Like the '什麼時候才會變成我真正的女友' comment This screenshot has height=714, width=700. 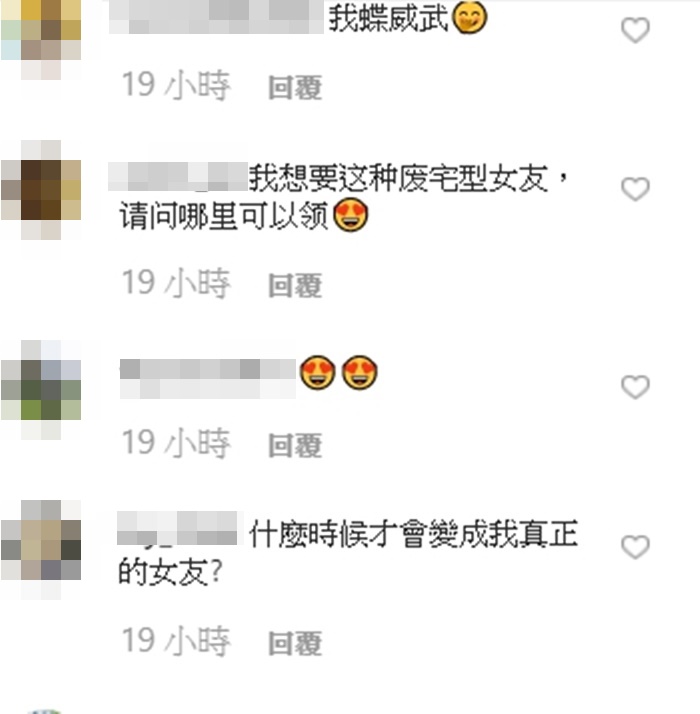[x=635, y=546]
